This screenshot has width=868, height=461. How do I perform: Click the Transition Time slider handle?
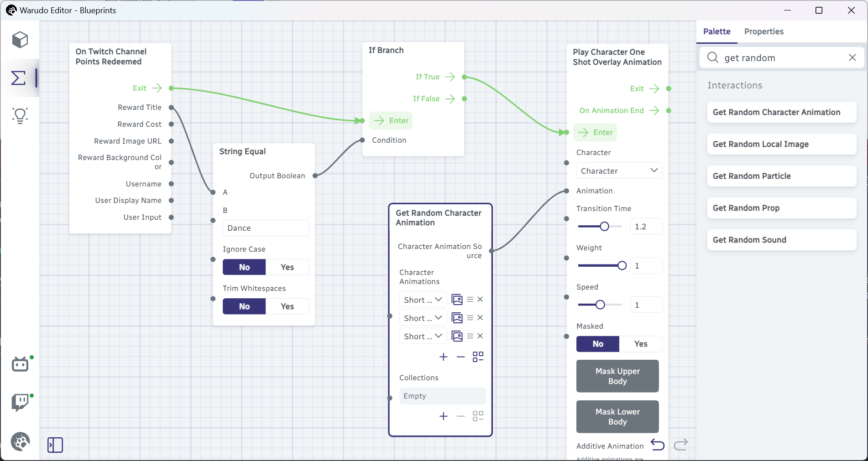[x=604, y=227]
